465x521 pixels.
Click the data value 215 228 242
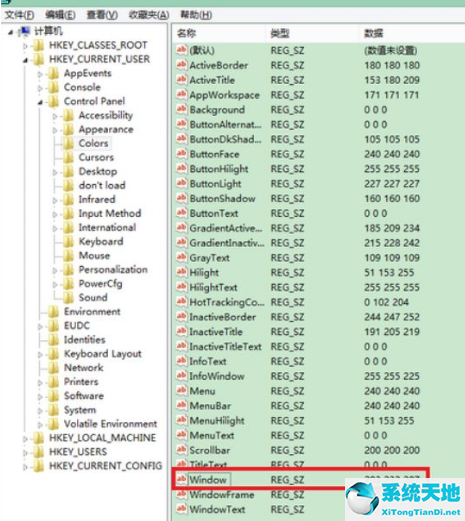(392, 243)
